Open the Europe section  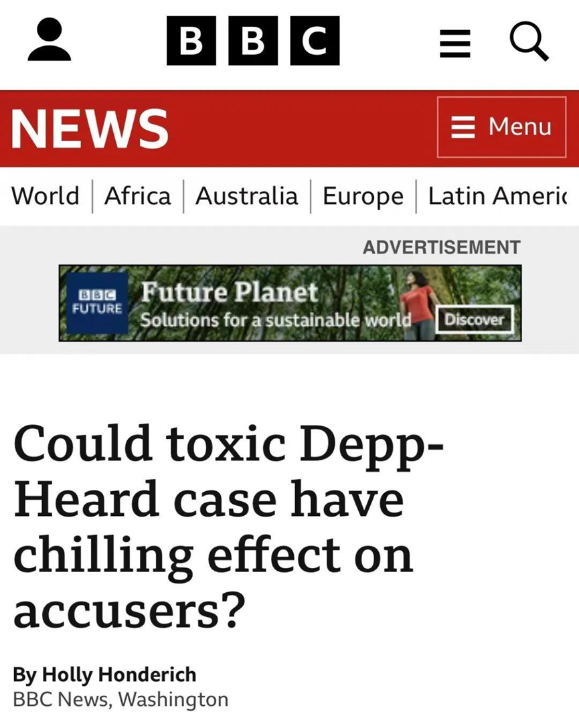[x=363, y=197]
